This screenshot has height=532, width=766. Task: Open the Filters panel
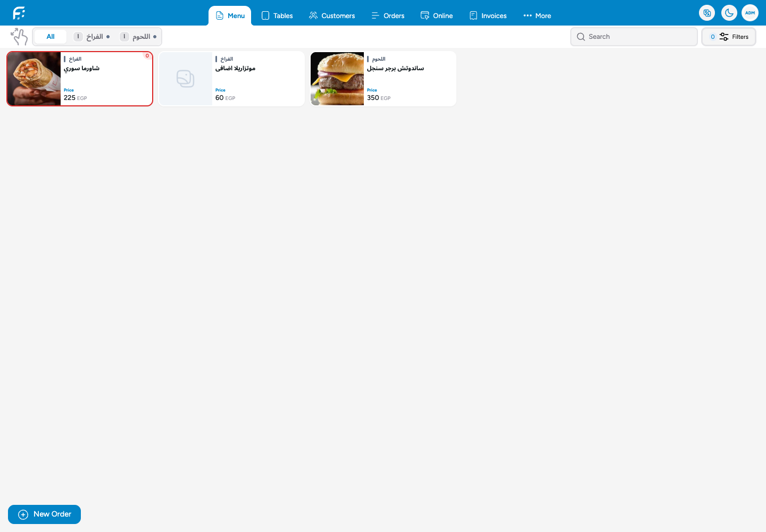[x=729, y=37]
